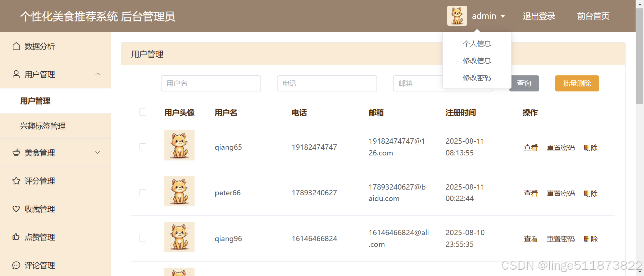Click the scrollbar's down arrow

[640, 272]
